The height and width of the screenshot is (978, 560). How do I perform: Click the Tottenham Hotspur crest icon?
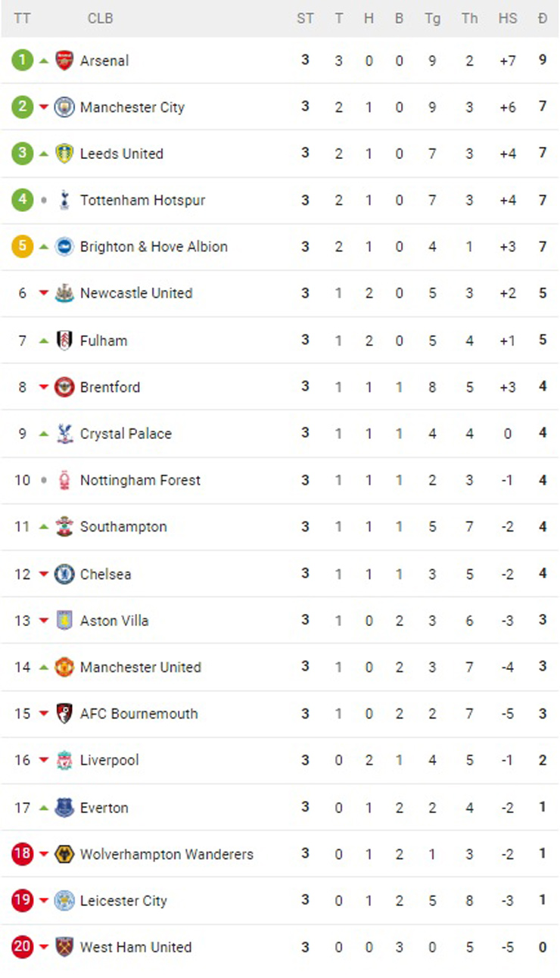pyautogui.click(x=64, y=200)
